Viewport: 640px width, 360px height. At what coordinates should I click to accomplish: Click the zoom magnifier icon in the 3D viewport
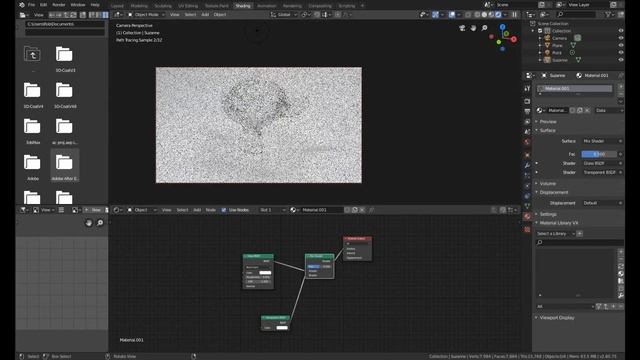pos(484,28)
